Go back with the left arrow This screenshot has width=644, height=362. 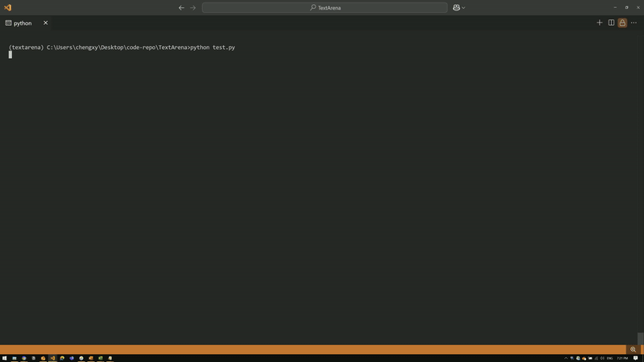[181, 7]
